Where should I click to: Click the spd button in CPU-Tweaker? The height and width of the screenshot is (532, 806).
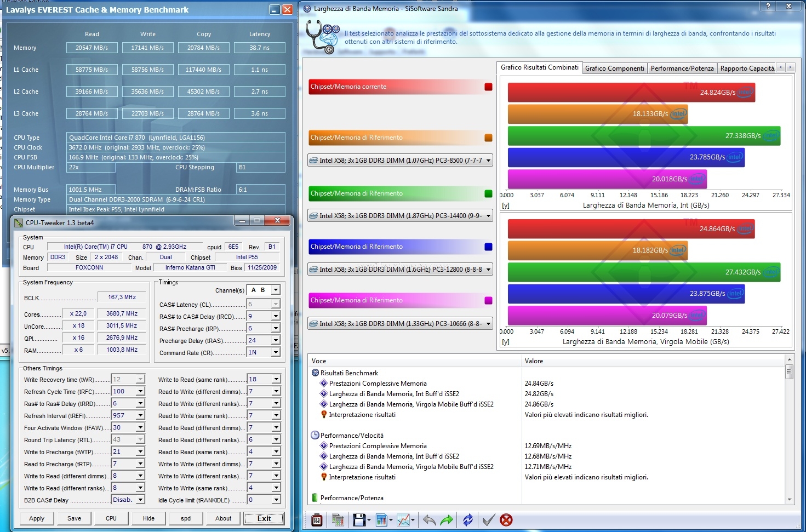[x=186, y=518]
